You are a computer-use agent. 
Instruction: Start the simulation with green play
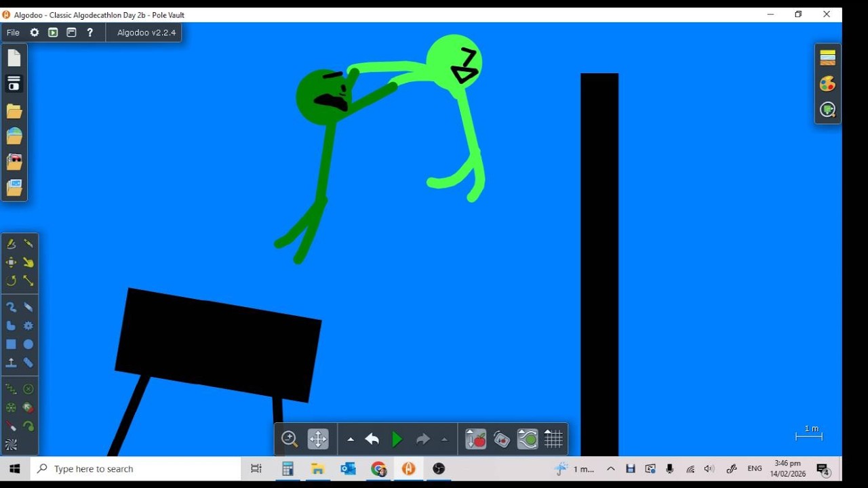[x=397, y=439]
